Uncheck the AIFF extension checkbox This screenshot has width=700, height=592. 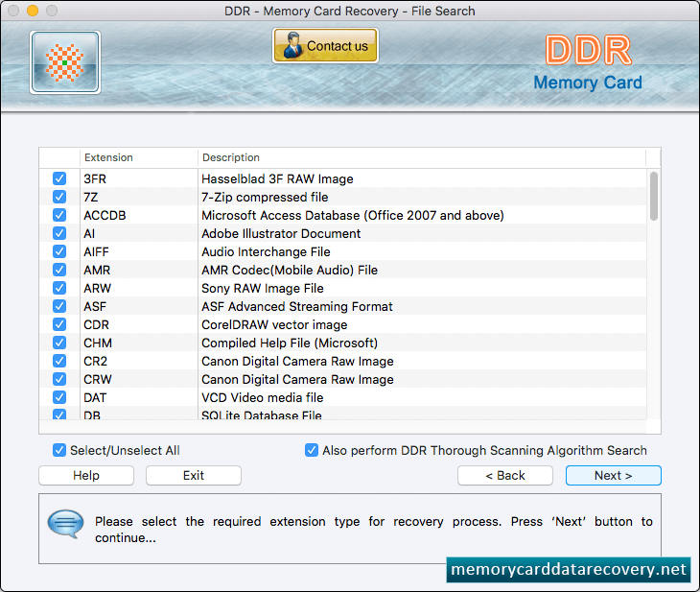tap(59, 251)
